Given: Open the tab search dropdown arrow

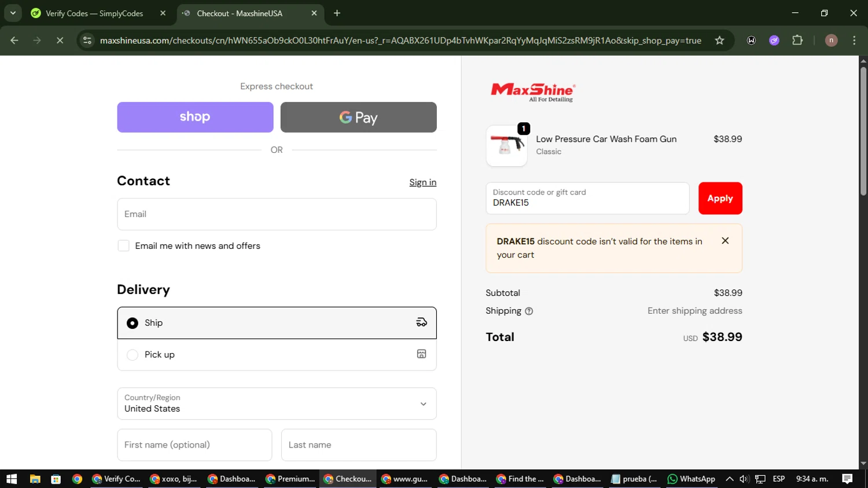Looking at the screenshot, I should point(13,13).
